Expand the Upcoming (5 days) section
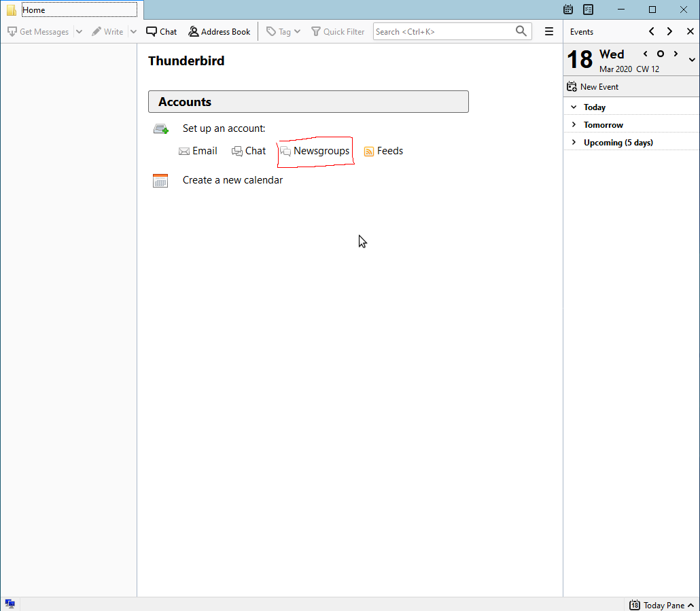 [x=574, y=143]
